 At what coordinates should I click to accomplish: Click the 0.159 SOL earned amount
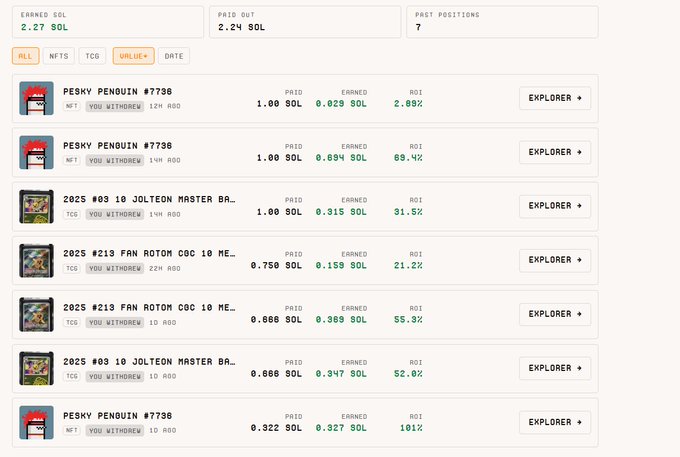point(341,266)
